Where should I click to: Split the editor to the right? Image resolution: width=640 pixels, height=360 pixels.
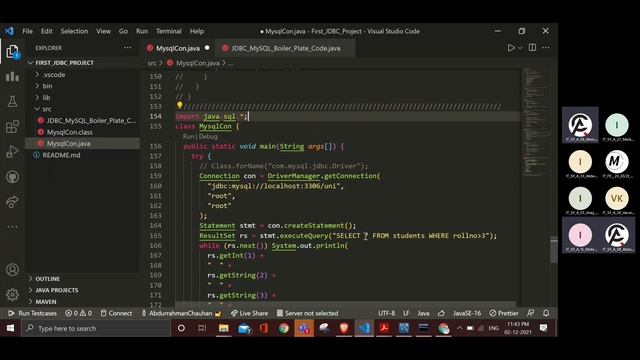[532, 48]
